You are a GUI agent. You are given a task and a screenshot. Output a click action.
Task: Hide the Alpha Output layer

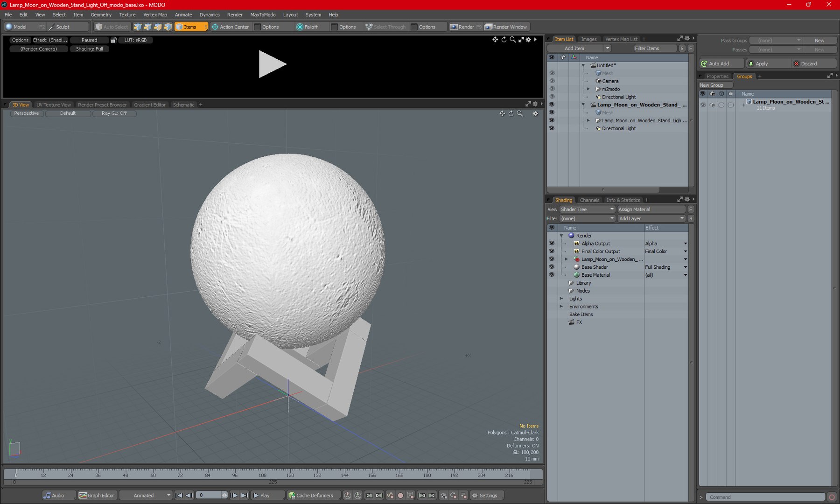pos(552,243)
